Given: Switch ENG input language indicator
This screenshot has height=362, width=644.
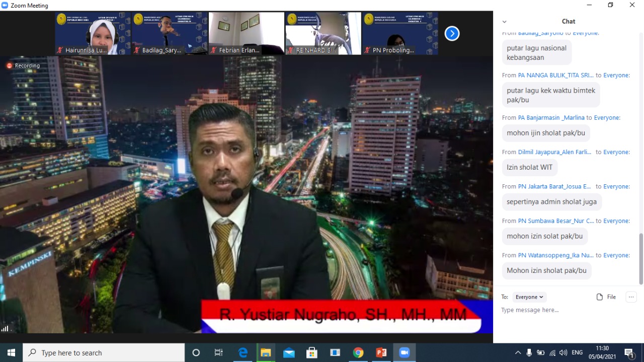Looking at the screenshot, I should [578, 352].
